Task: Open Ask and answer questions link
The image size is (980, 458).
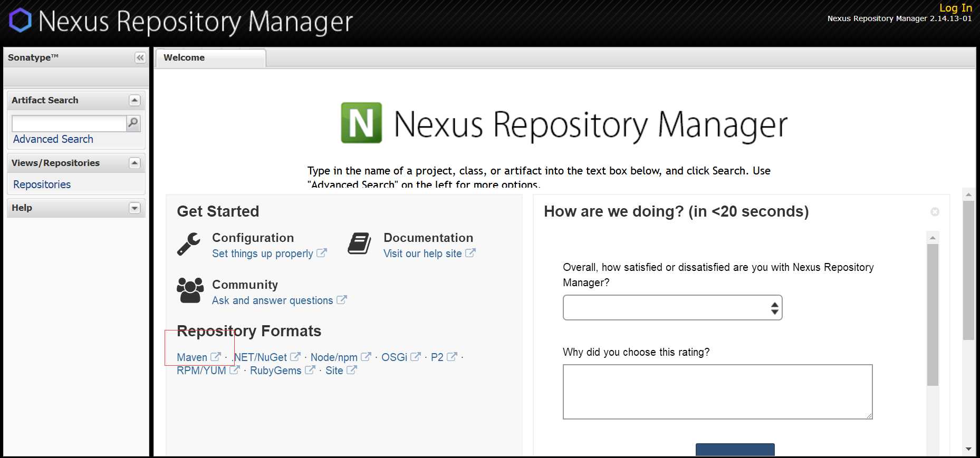Action: (272, 300)
